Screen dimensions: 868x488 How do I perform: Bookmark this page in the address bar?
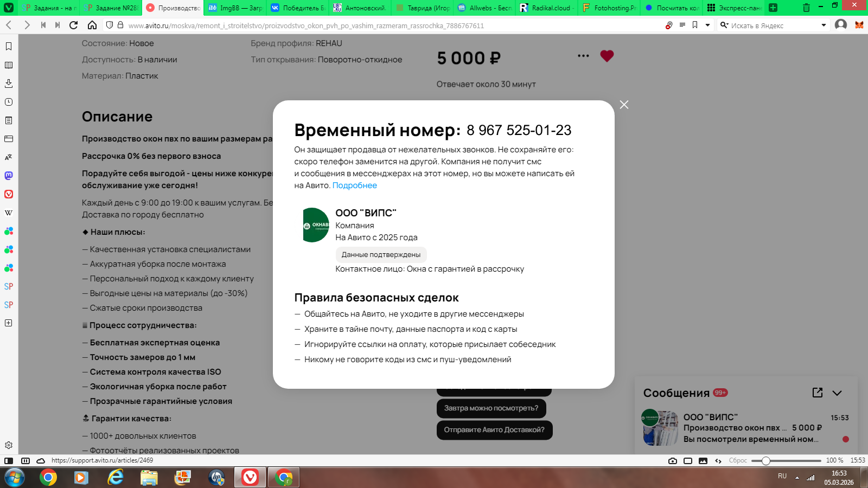pos(695,25)
